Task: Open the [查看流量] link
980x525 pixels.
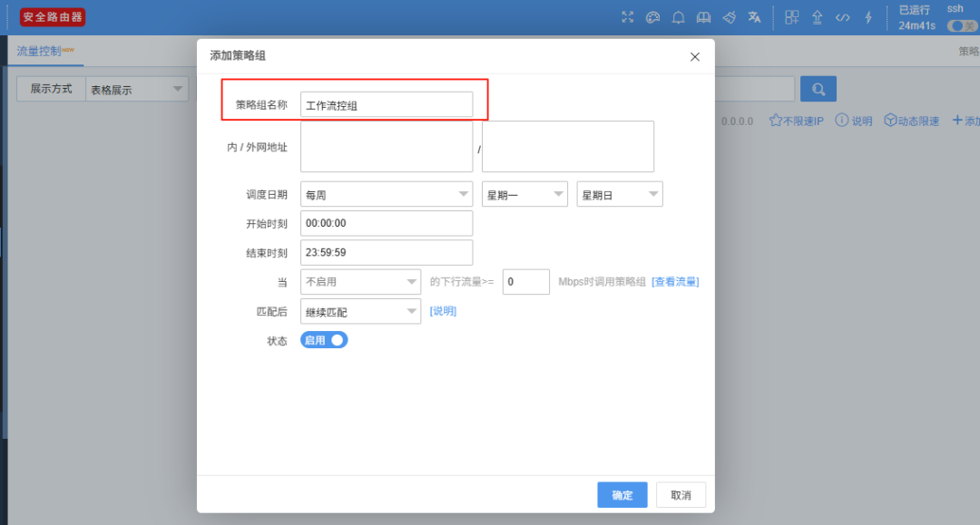Action: (675, 281)
